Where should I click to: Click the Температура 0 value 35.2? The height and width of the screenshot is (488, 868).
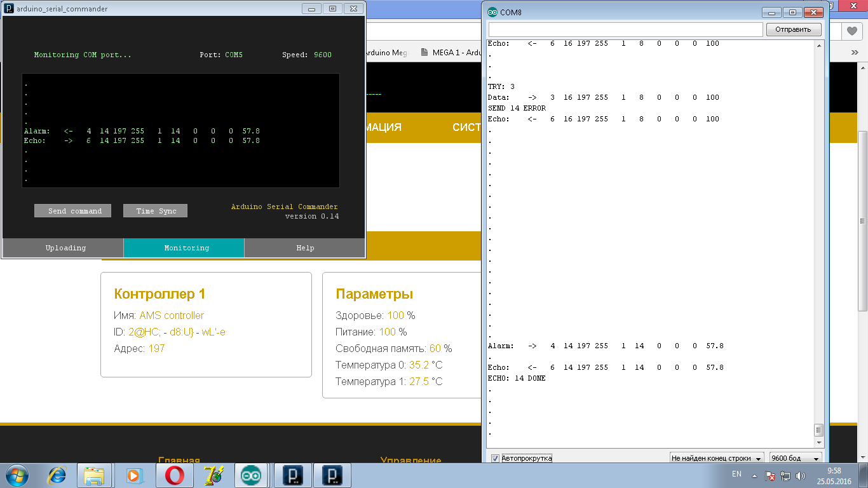point(419,365)
